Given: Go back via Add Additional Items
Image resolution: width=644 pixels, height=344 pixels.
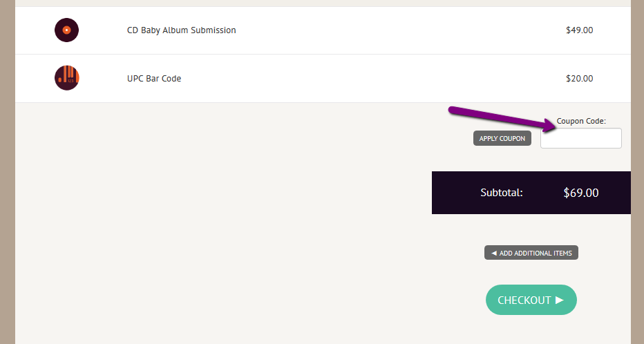Looking at the screenshot, I should tap(531, 252).
